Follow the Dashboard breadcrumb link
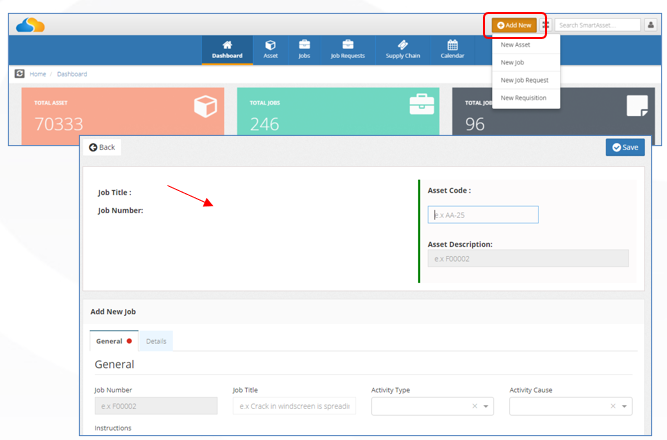 [72, 74]
